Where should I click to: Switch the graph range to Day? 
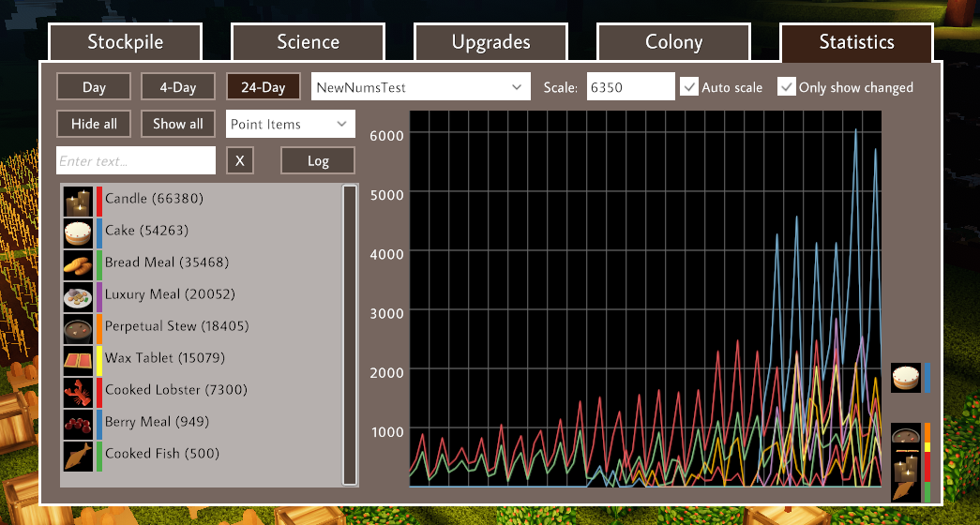pos(94,87)
